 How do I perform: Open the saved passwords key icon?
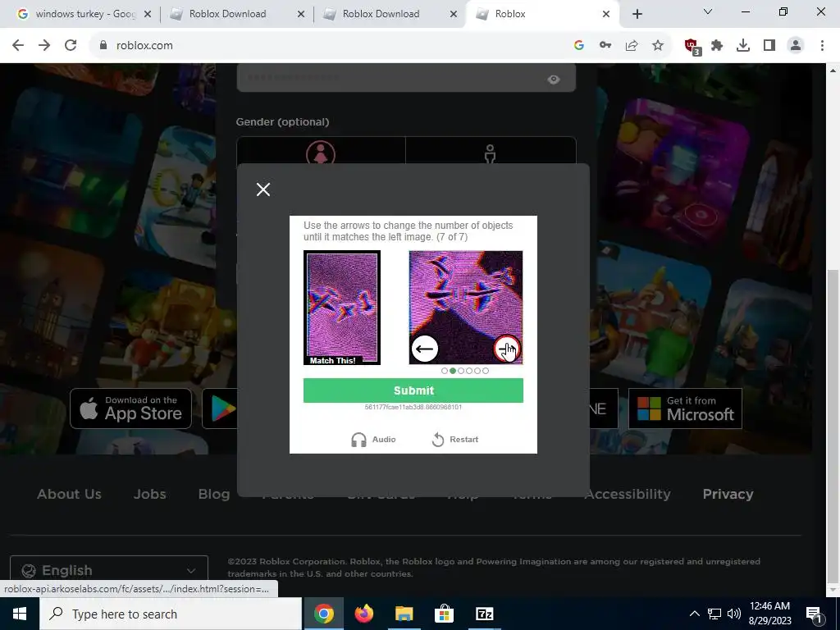(605, 46)
